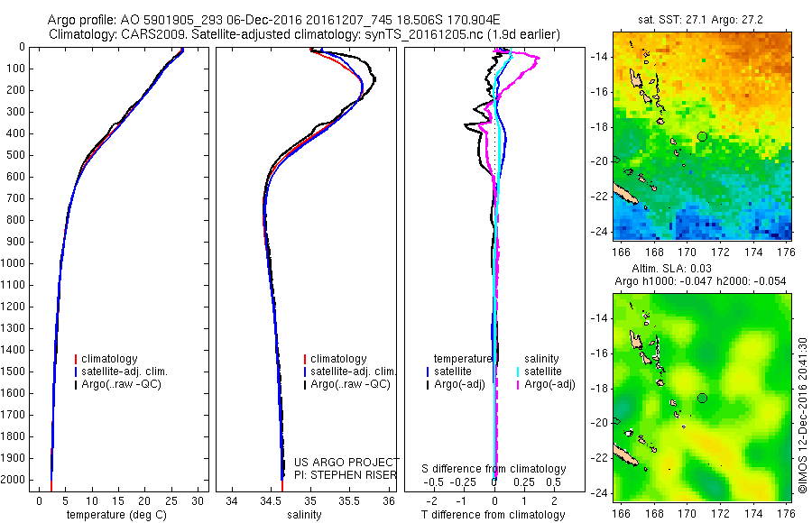Click 'Argo(..raw -QC)' label in temperature plot legend
Screen dimensions: 812x523
point(121,384)
